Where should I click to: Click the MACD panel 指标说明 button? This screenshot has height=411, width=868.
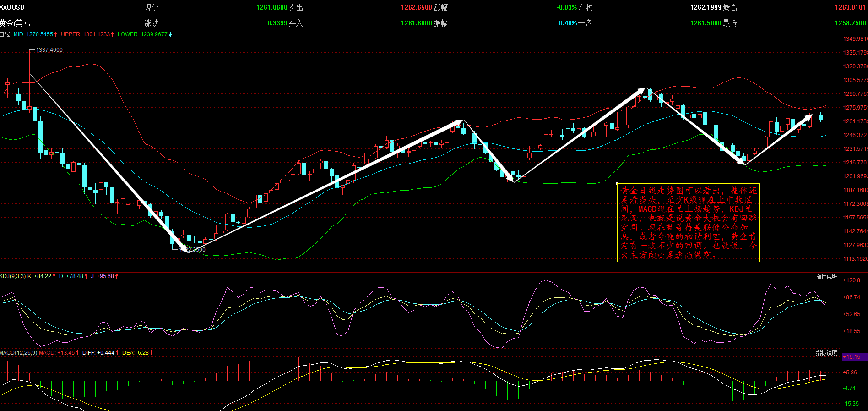(x=826, y=353)
